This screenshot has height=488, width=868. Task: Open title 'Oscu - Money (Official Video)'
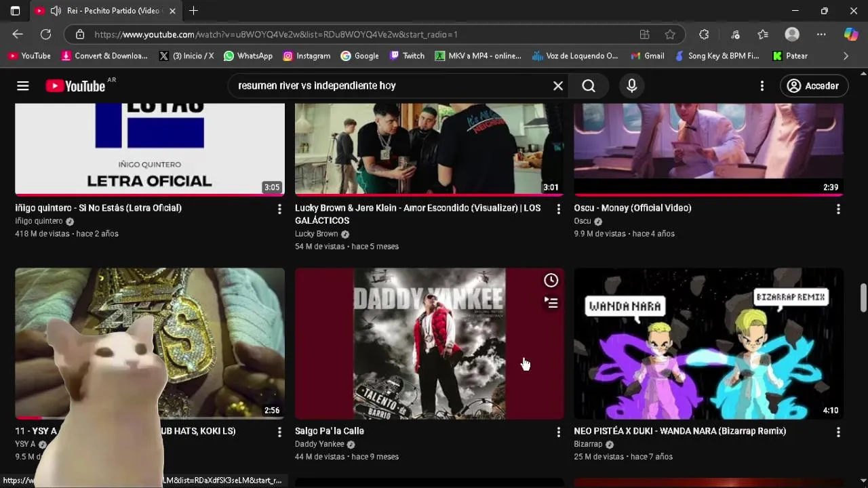(x=633, y=208)
